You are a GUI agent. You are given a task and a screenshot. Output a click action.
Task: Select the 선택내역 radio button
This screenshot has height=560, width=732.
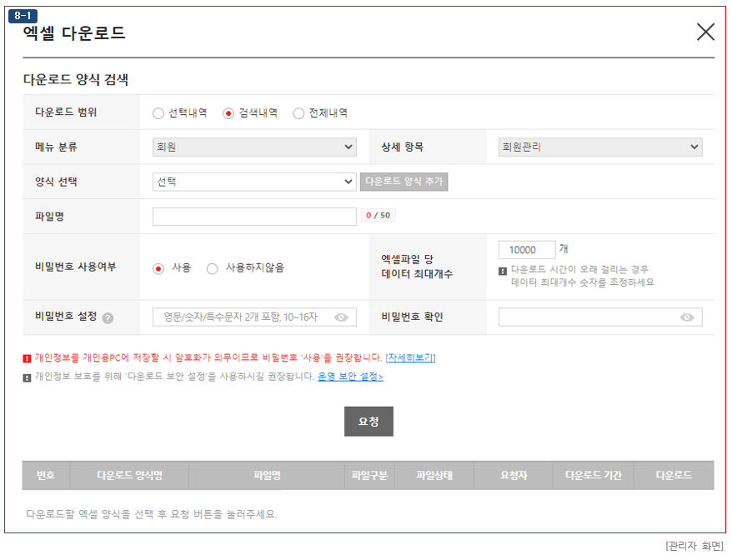pyautogui.click(x=158, y=113)
